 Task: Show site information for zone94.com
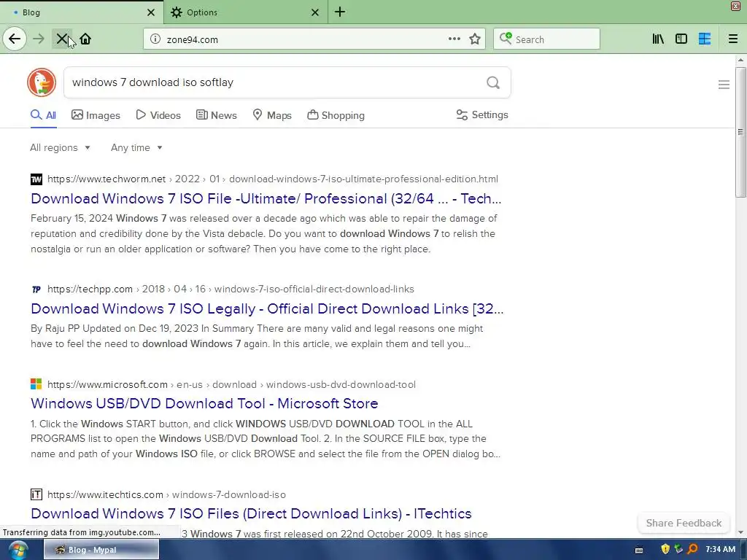155,39
